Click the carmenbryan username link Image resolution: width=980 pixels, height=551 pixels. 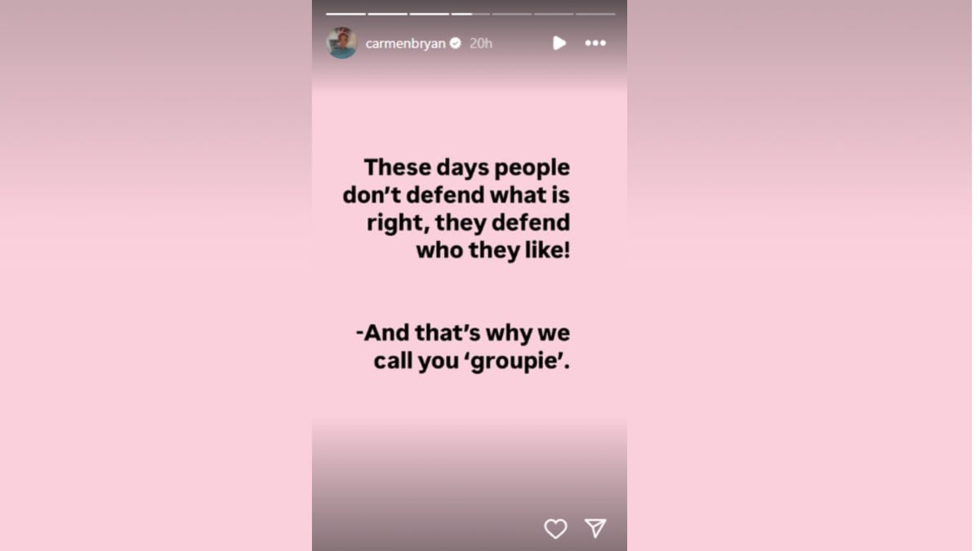click(x=406, y=43)
